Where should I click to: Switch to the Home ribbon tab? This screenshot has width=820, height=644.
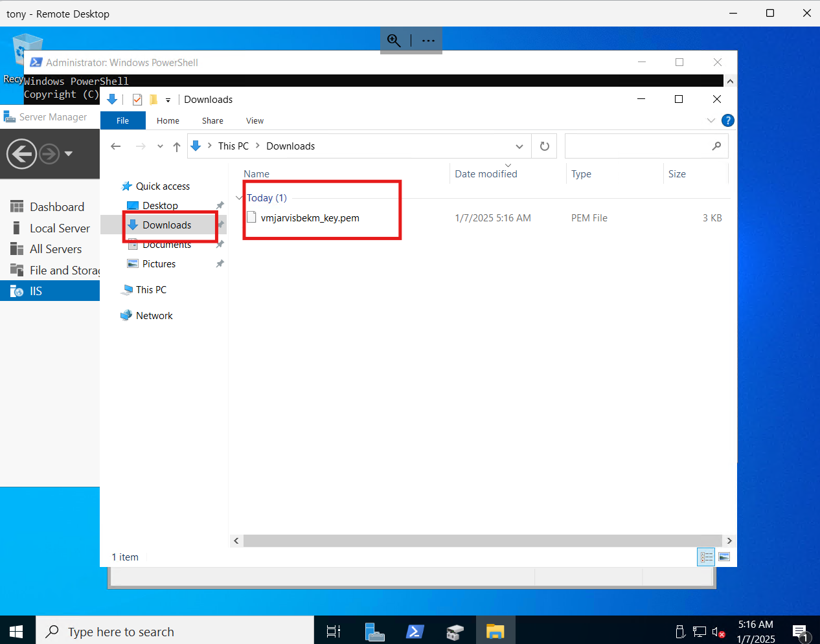(168, 121)
